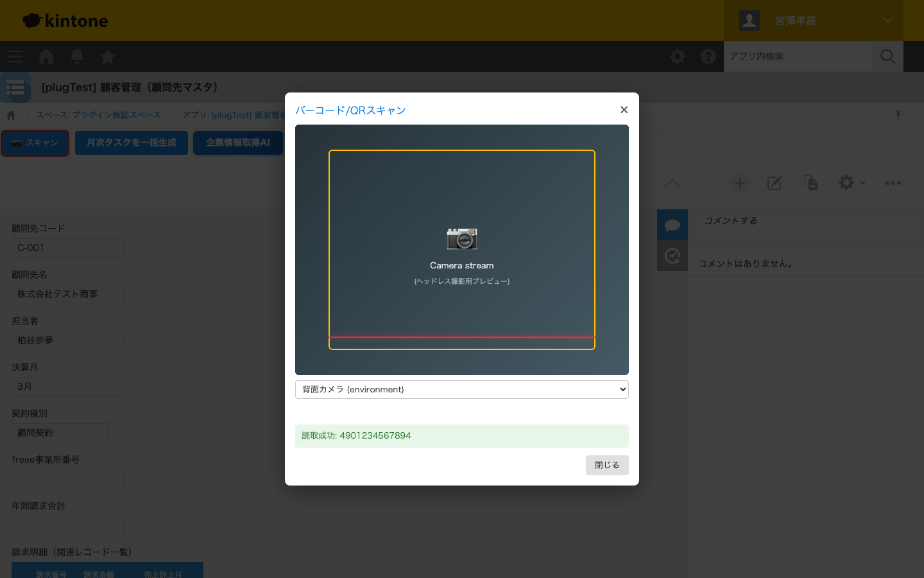Close the barcode scan dialog with X
This screenshot has height=578, width=924.
click(x=624, y=110)
